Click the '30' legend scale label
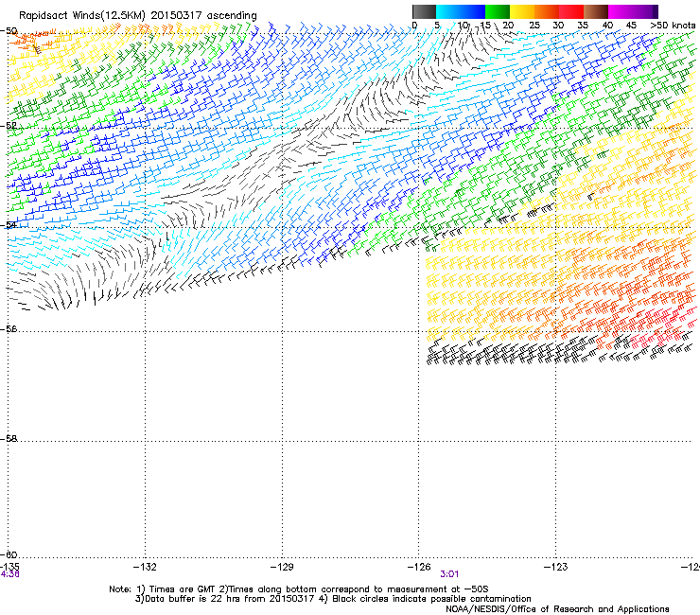Viewport: 700px width, 615px height. (558, 26)
